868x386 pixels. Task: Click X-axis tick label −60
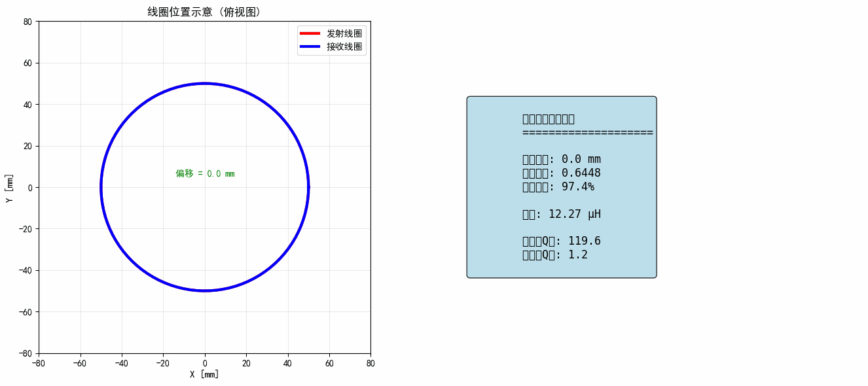click(x=80, y=362)
